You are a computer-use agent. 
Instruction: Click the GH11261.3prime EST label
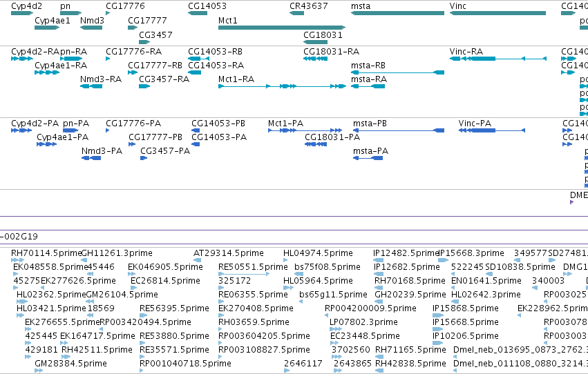[x=117, y=253]
